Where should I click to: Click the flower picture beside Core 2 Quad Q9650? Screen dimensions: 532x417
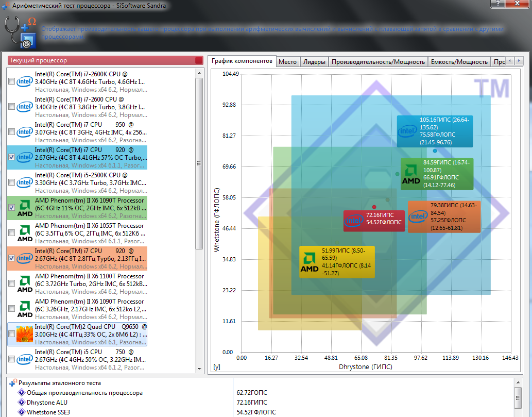click(25, 334)
